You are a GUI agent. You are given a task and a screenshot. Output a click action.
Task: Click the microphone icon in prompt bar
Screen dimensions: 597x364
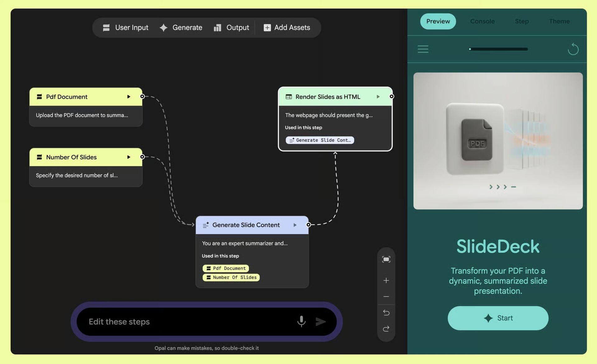[x=301, y=321]
